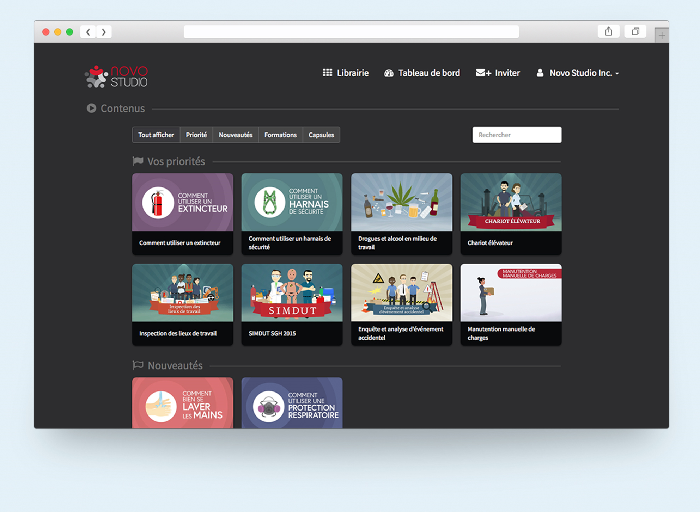This screenshot has width=700, height=512.
Task: Click the Nouveautés section heading
Action: pos(175,366)
